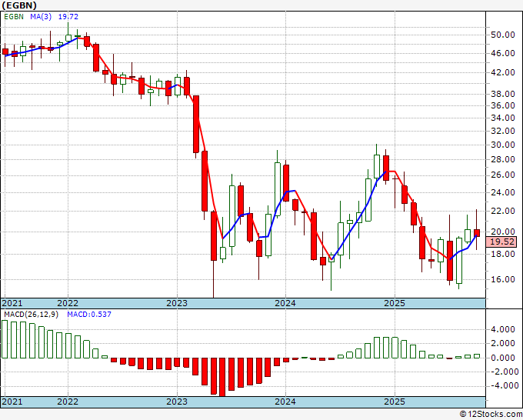The width and height of the screenshot is (523, 420).
Task: Click 2025 on the price chart timeline
Action: pyautogui.click(x=395, y=303)
